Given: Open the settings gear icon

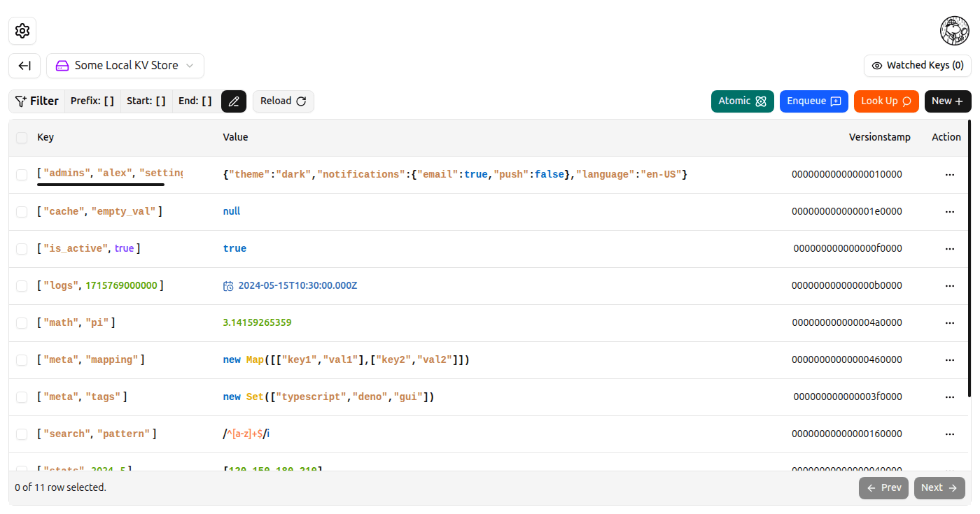Looking at the screenshot, I should 22,31.
